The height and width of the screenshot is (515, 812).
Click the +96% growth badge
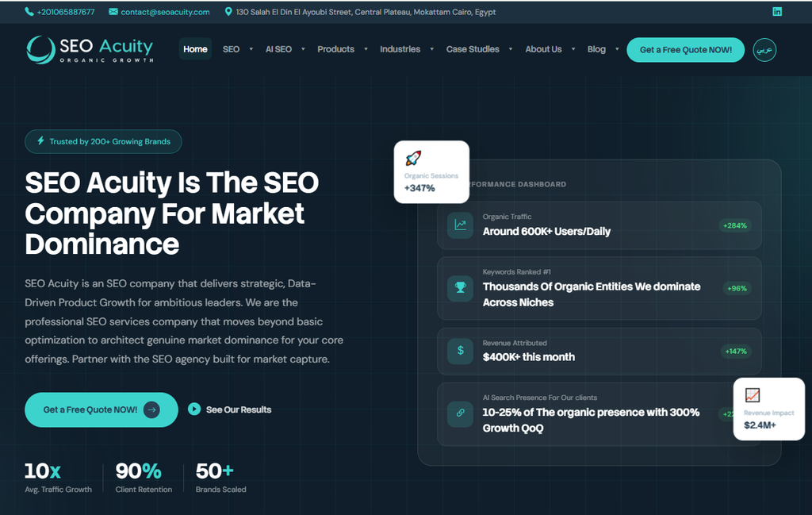tap(737, 288)
